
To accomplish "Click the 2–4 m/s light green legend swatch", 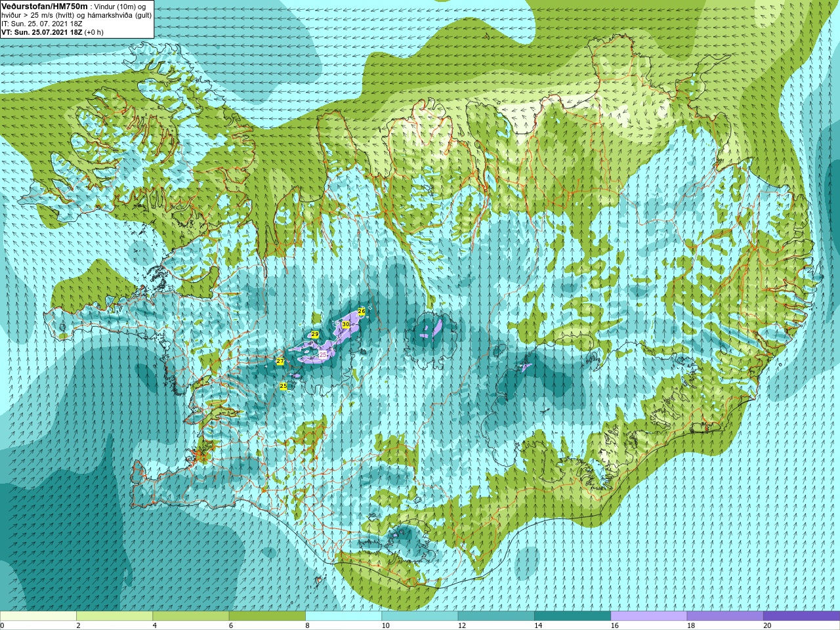I will point(114,616).
